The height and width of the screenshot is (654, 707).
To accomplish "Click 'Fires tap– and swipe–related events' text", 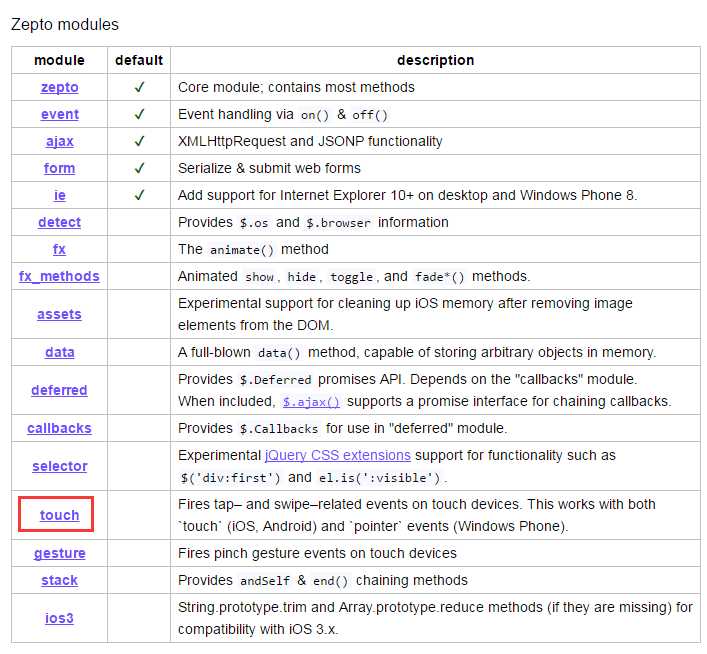I will 417,515.
